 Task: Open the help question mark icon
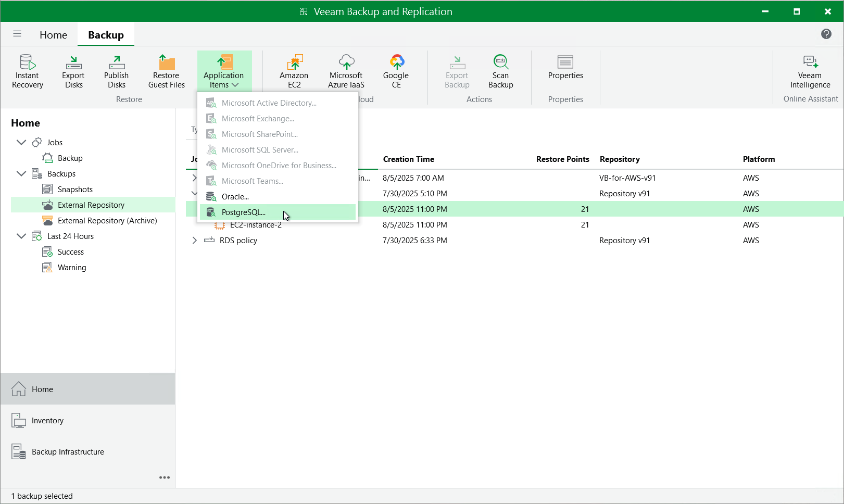[x=826, y=34]
